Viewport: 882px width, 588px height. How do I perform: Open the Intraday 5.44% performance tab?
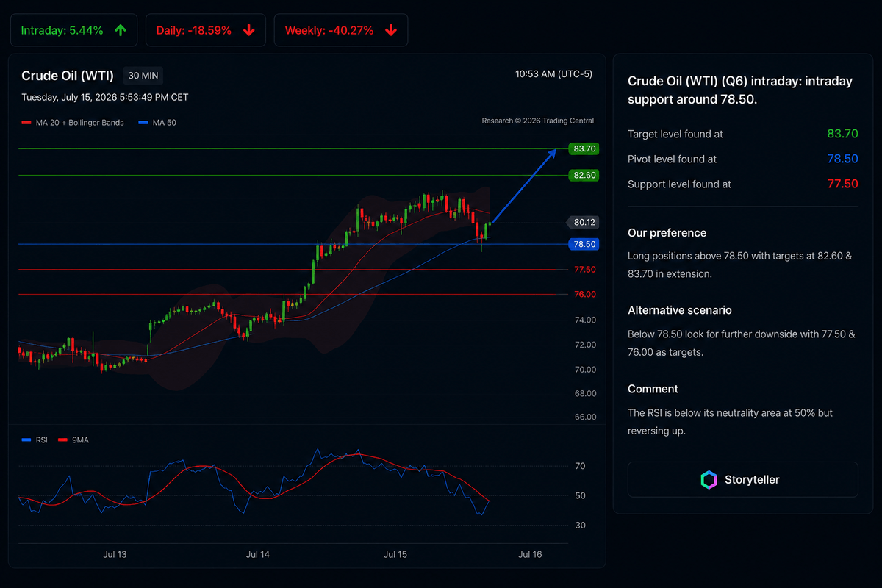[x=74, y=30]
